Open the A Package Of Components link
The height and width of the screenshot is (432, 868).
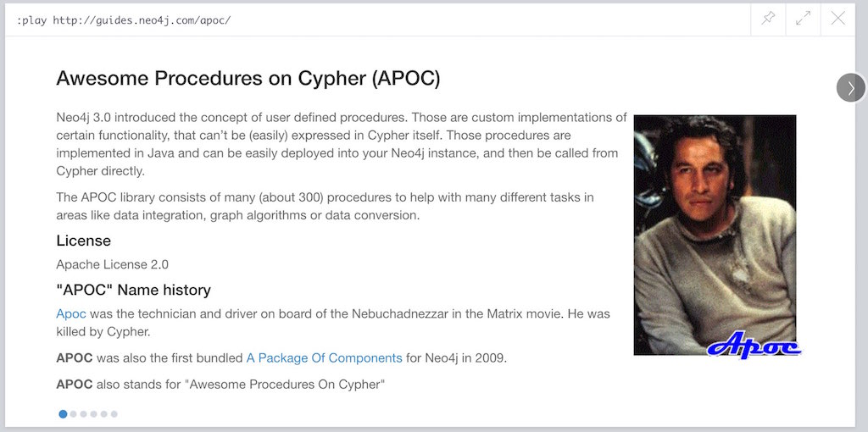point(324,357)
